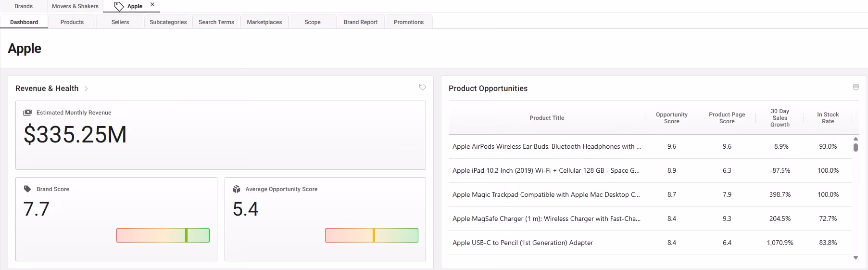Click the tag icon on Apple tab

point(119,6)
